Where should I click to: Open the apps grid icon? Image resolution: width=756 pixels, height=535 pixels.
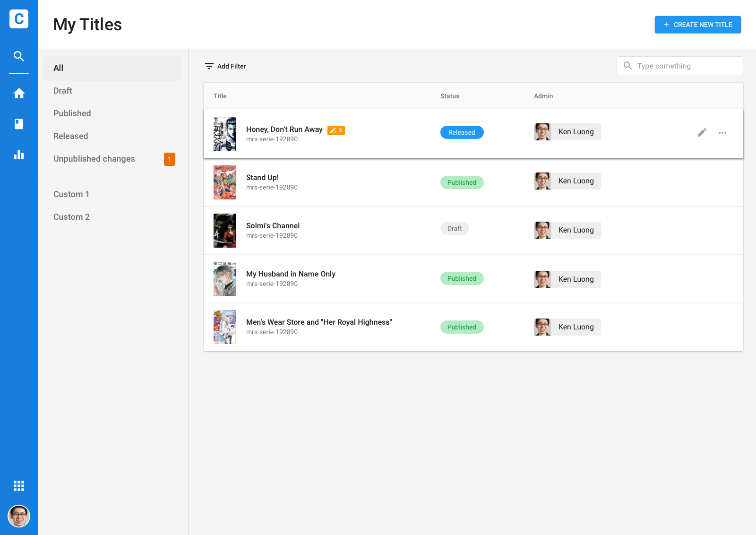(19, 486)
